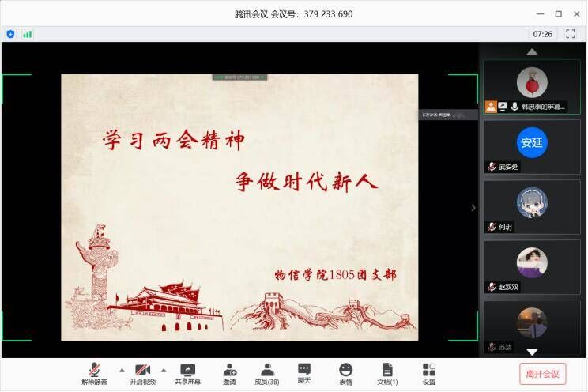Screen dimensions: 588x392
Task: Turn on camera with 开启视频
Action: (142, 373)
